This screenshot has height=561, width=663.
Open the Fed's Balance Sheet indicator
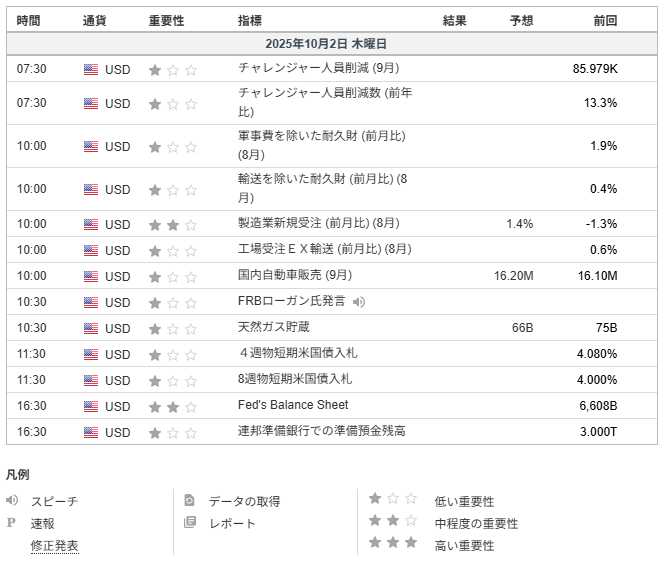[293, 405]
